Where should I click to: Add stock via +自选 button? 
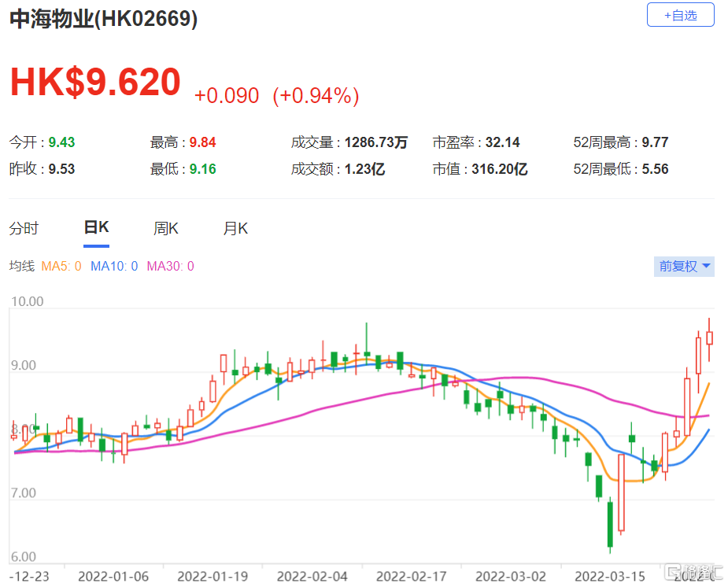680,15
